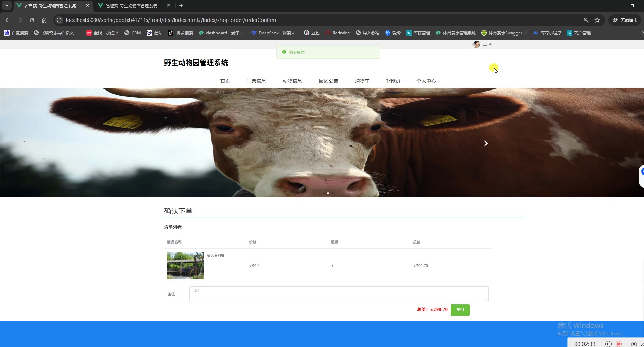The width and height of the screenshot is (644, 347).
Task: Open the 体育赛事Swagger UI bookmark
Action: click(x=505, y=33)
